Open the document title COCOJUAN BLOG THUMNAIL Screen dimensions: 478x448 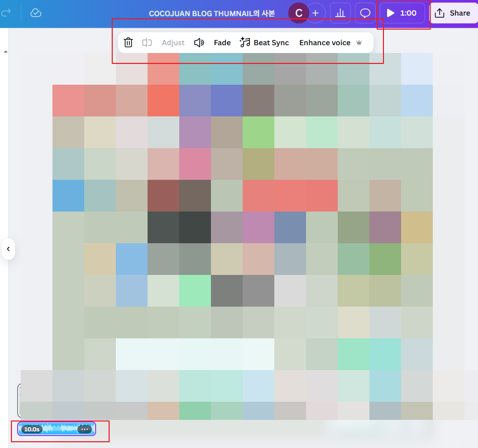pos(212,14)
